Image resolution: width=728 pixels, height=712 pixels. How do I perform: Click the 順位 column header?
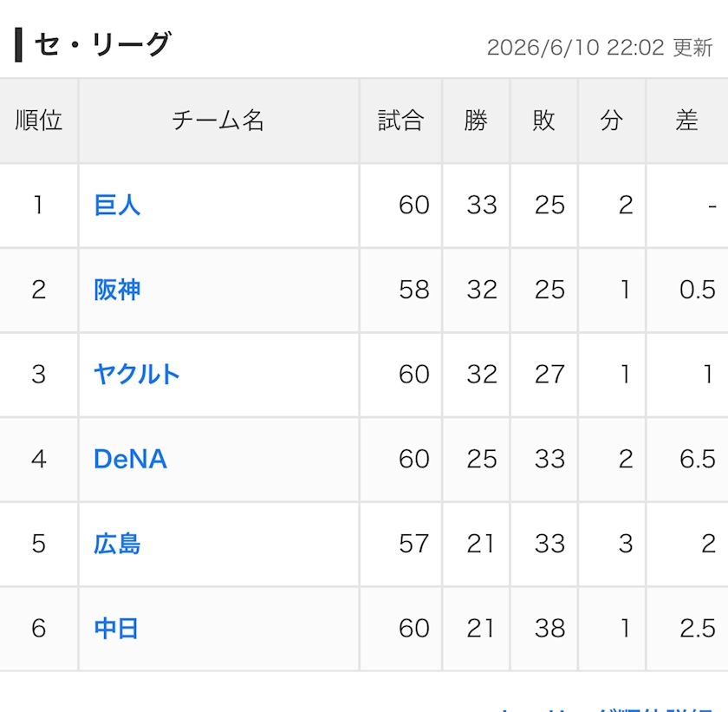[38, 121]
